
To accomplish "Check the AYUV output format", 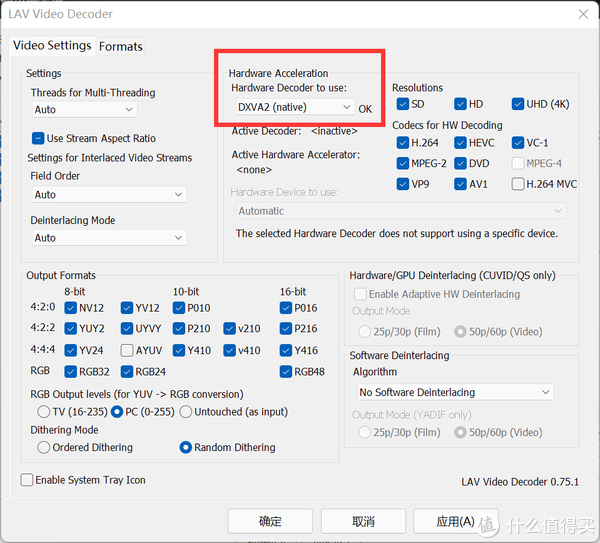I will tap(127, 351).
